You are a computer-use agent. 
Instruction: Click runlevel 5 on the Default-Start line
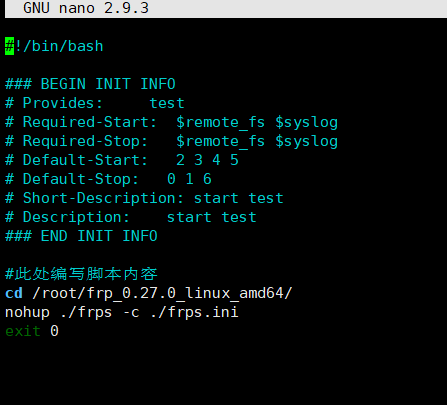[234, 160]
